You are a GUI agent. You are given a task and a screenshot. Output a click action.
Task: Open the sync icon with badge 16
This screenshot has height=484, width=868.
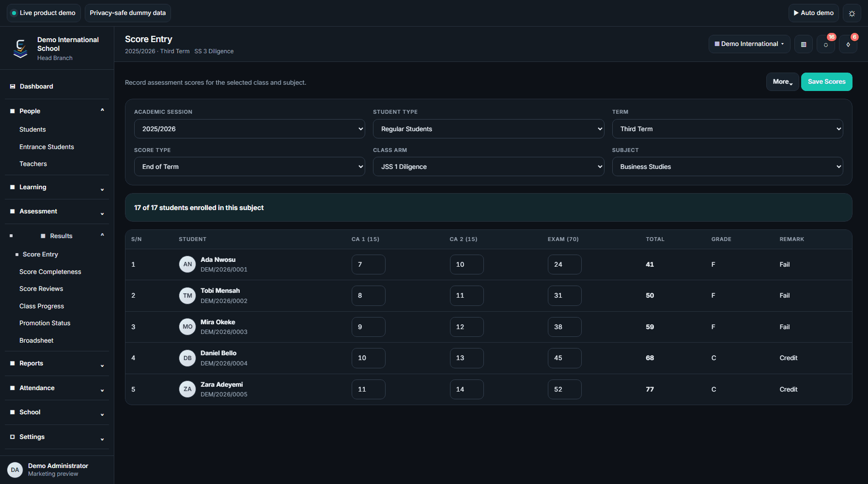click(826, 44)
